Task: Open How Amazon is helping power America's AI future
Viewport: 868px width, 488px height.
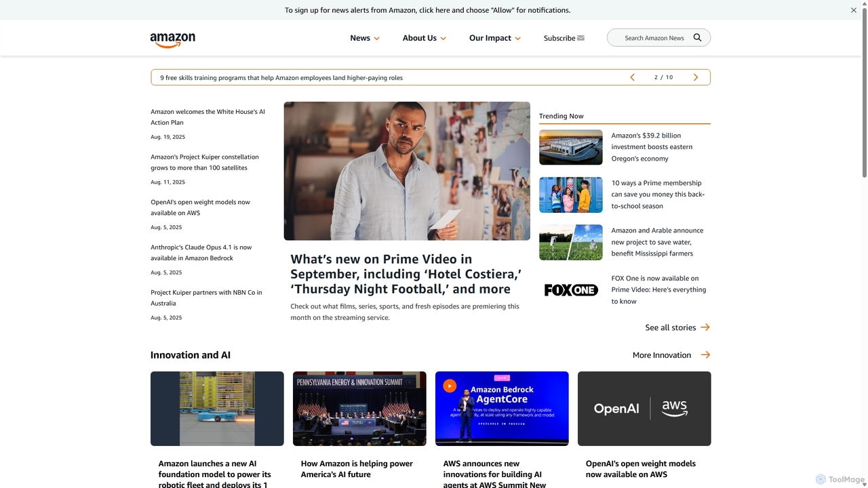Action: coord(357,469)
